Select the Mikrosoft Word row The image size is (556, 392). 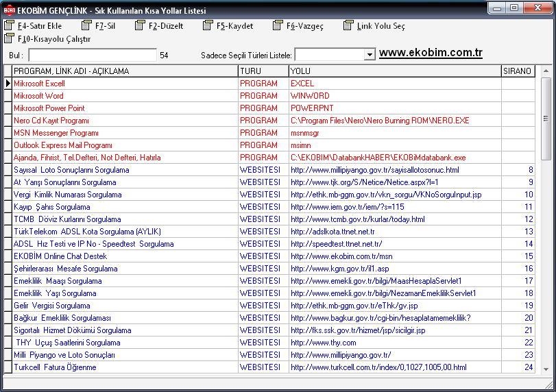[269, 96]
